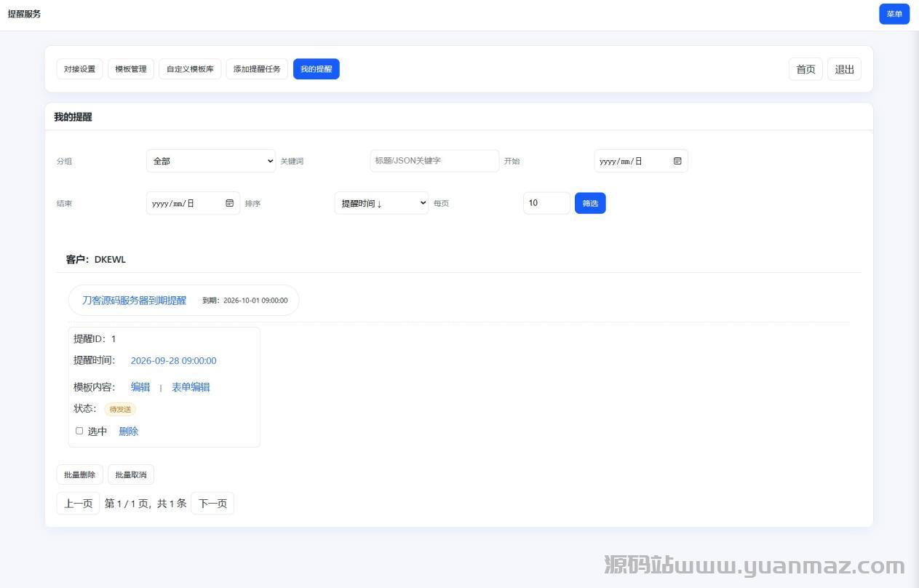Click 批量取消 bulk cancel button
The image size is (919, 588).
coord(131,474)
